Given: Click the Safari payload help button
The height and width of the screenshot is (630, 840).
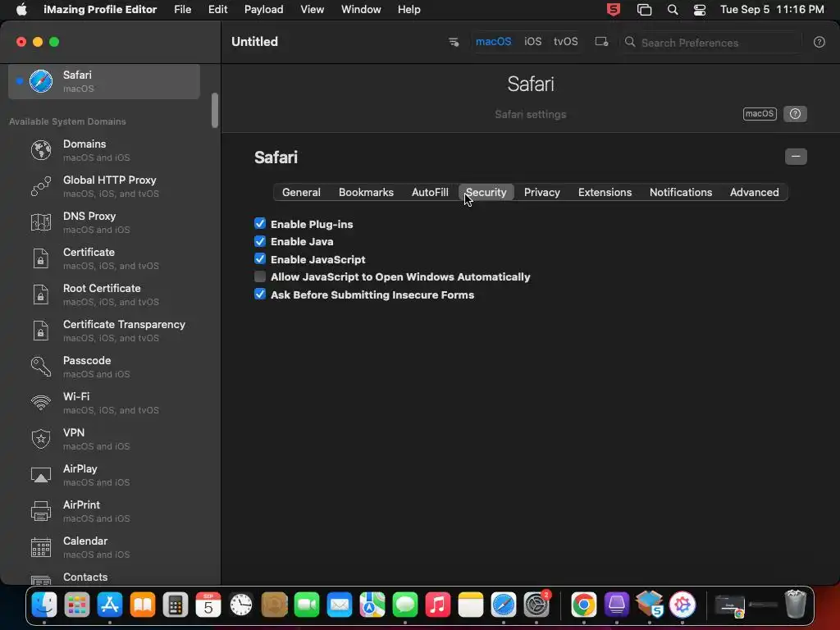Looking at the screenshot, I should tap(795, 113).
